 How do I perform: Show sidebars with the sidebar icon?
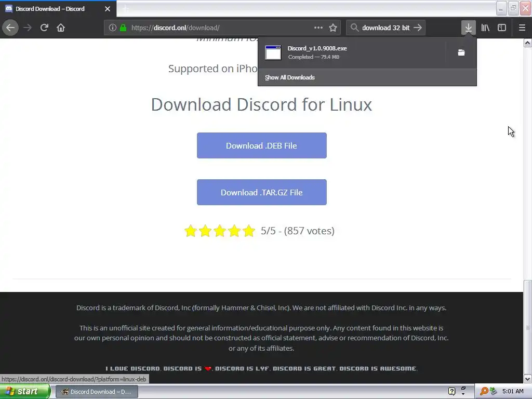point(502,28)
